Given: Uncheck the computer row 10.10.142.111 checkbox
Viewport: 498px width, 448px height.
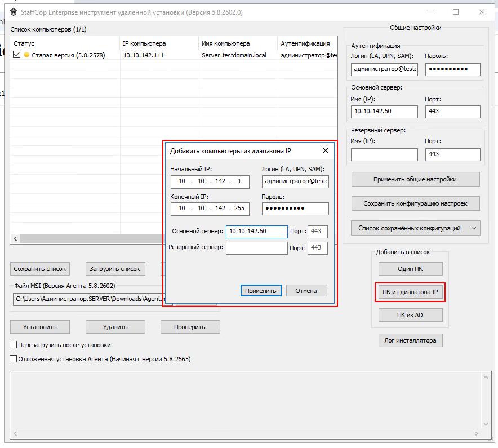Looking at the screenshot, I should [x=17, y=55].
